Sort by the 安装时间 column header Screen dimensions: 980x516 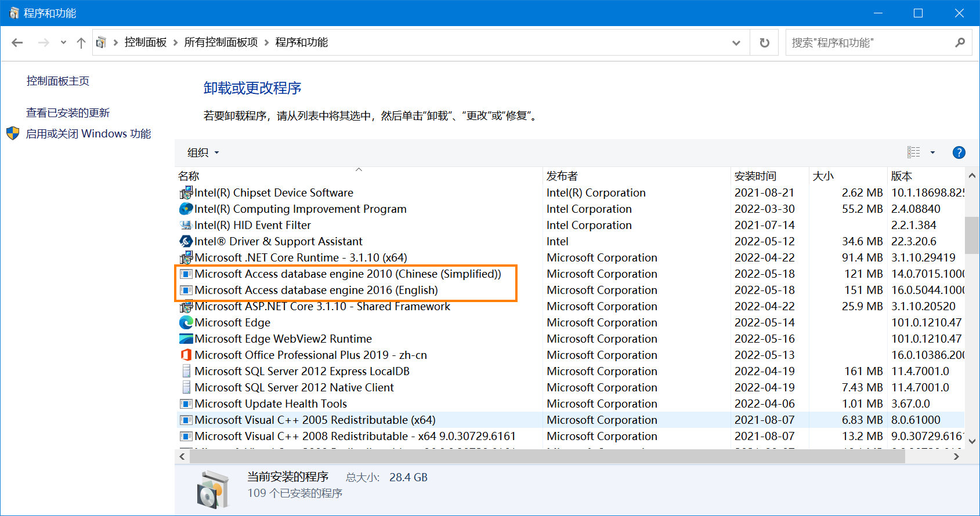coord(769,176)
